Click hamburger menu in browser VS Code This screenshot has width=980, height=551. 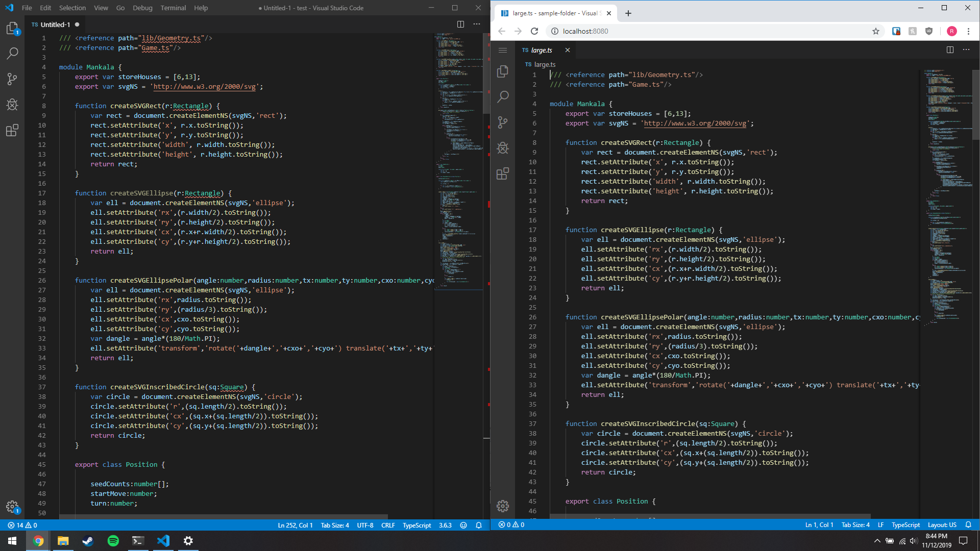tap(503, 50)
